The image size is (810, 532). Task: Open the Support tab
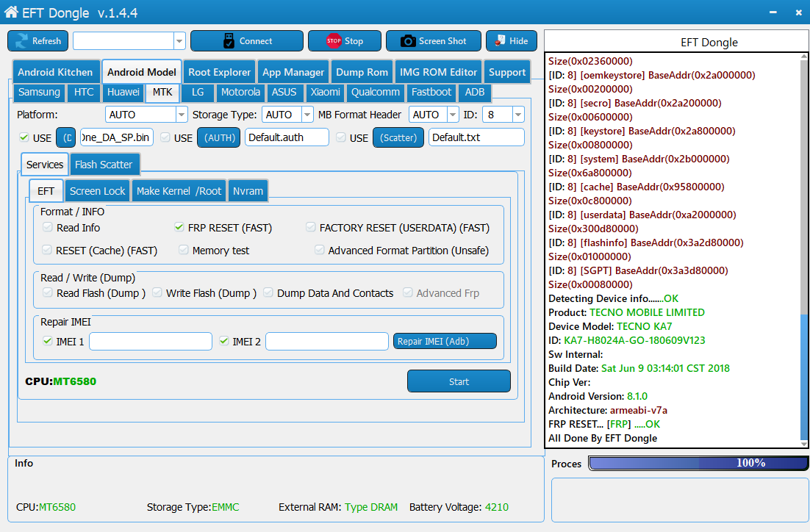(x=506, y=72)
